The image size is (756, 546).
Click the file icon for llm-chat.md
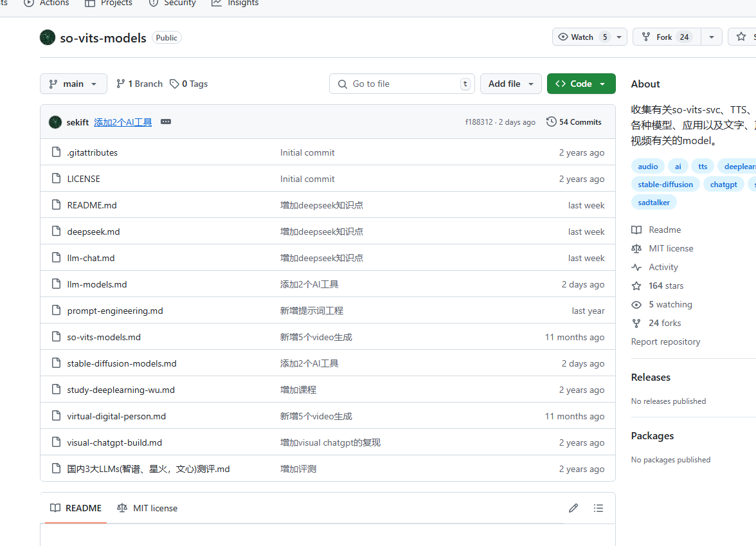click(x=56, y=257)
